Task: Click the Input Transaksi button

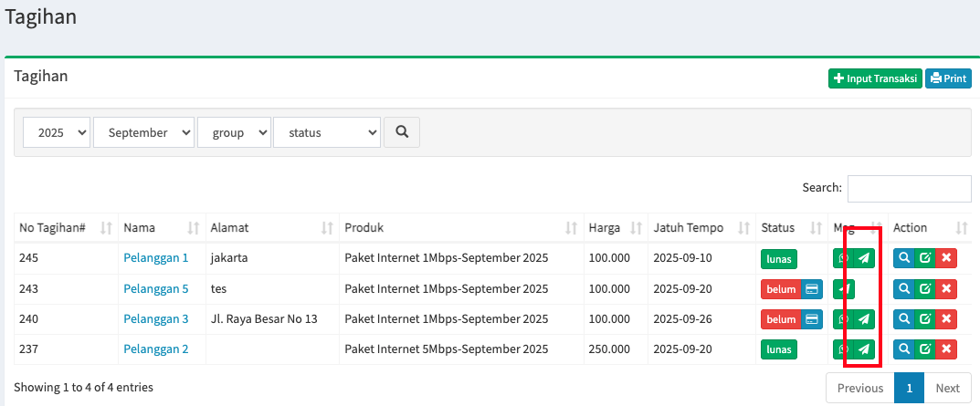Action: tap(874, 78)
